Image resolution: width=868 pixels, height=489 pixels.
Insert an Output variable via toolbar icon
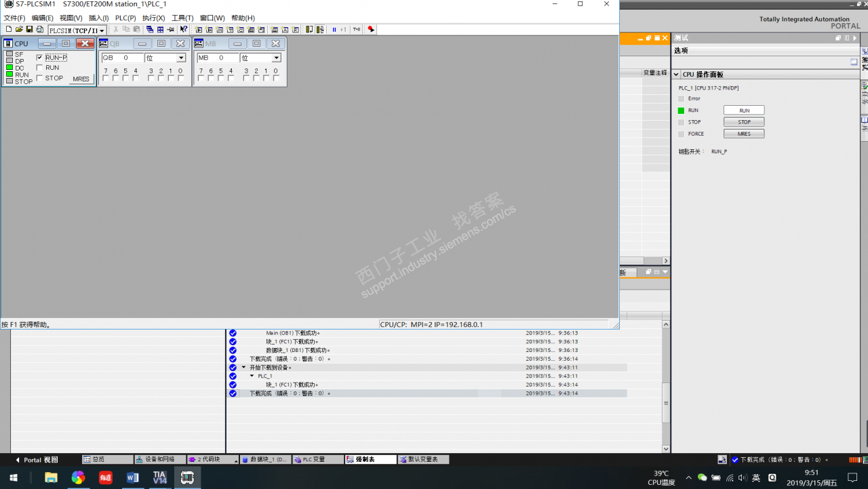coord(209,29)
